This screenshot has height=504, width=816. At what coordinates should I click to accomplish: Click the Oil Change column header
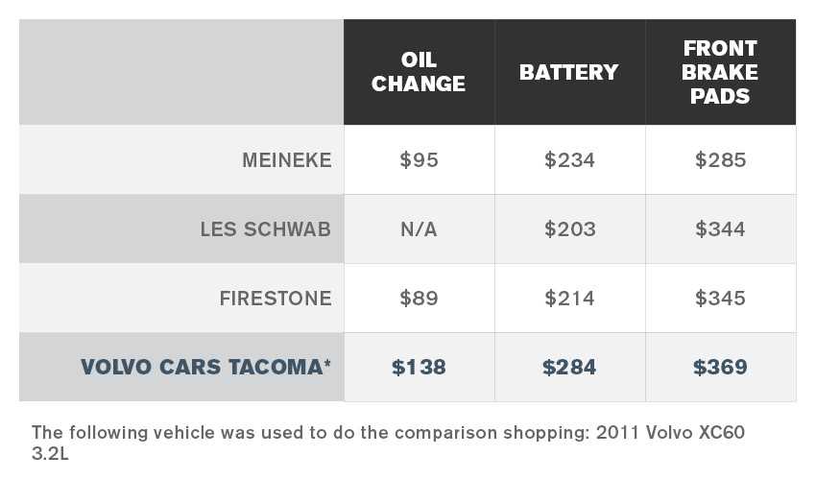(419, 72)
